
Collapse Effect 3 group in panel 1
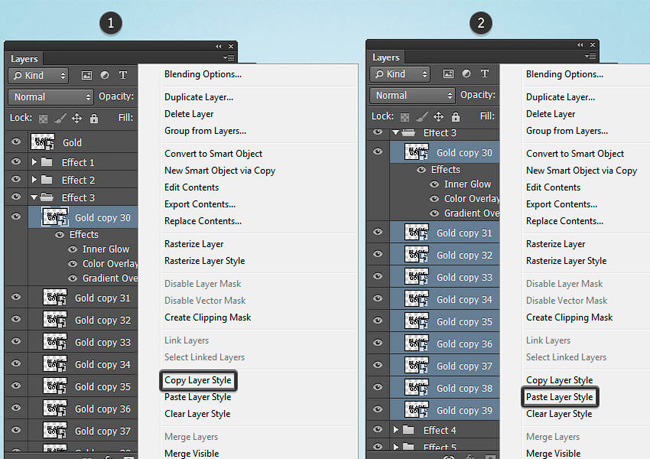click(34, 197)
